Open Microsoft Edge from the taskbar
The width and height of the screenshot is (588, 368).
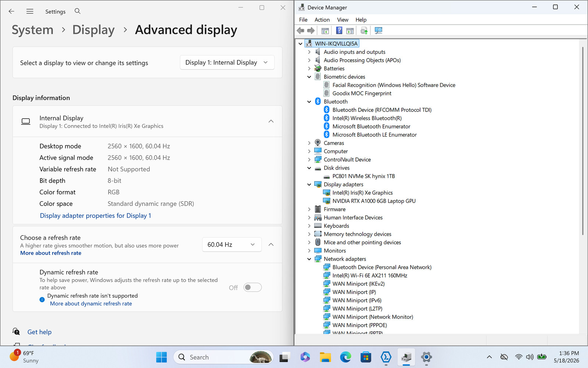pyautogui.click(x=345, y=357)
